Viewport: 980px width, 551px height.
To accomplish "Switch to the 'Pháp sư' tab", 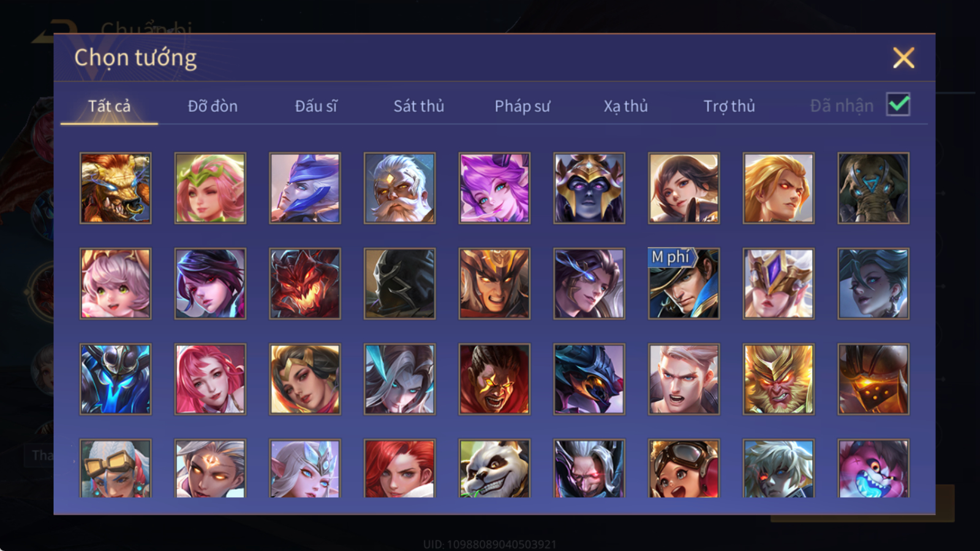I will (x=522, y=107).
